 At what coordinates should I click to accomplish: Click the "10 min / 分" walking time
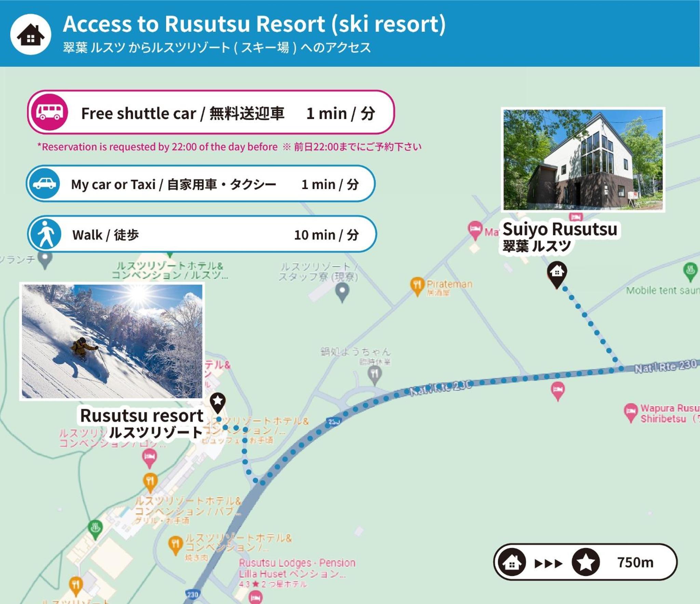coord(326,235)
